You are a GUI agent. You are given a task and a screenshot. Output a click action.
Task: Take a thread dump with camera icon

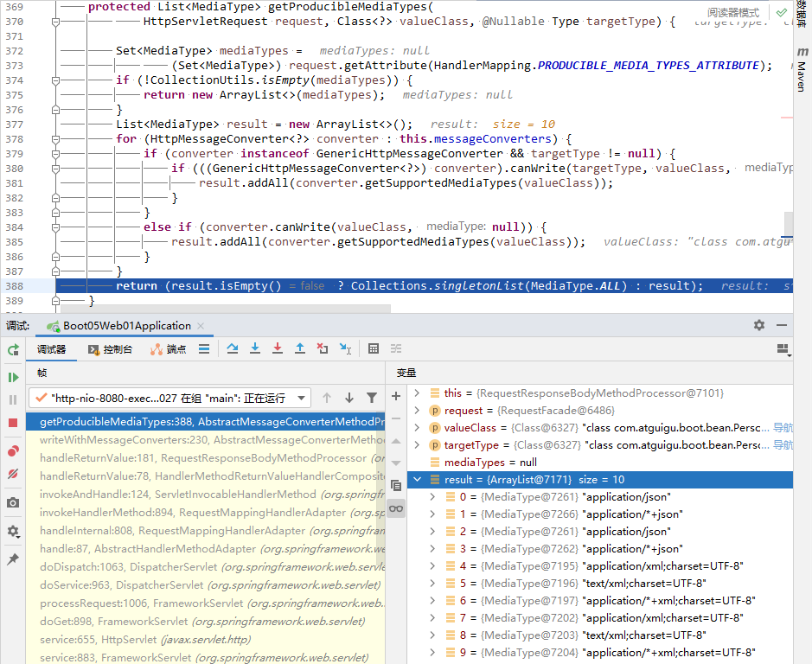pyautogui.click(x=14, y=502)
